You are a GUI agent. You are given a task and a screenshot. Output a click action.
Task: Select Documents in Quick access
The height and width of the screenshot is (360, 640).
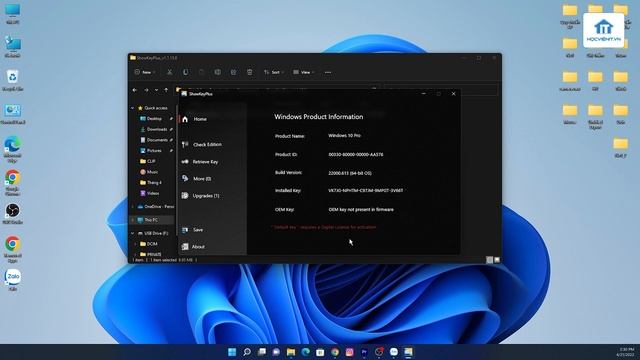[156, 140]
